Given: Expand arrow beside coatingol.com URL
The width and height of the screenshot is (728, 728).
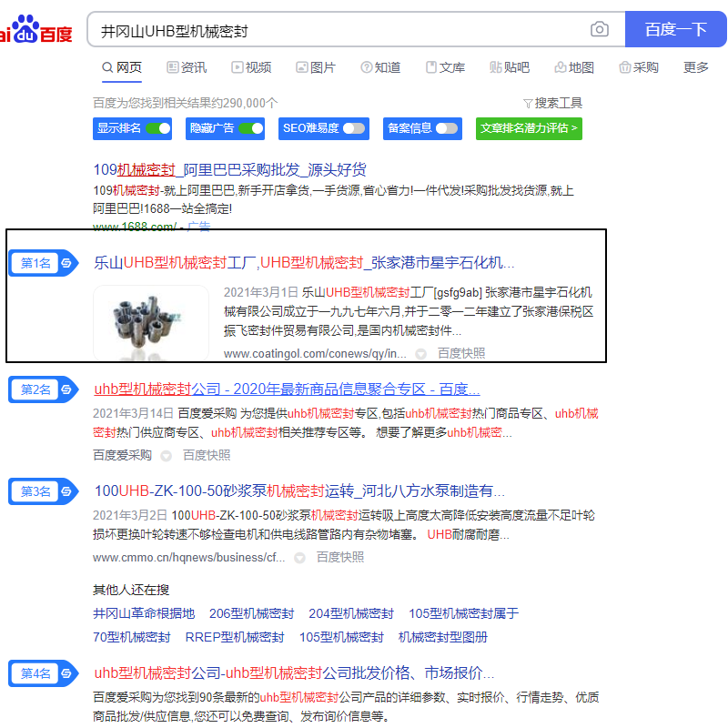Looking at the screenshot, I should point(421,354).
